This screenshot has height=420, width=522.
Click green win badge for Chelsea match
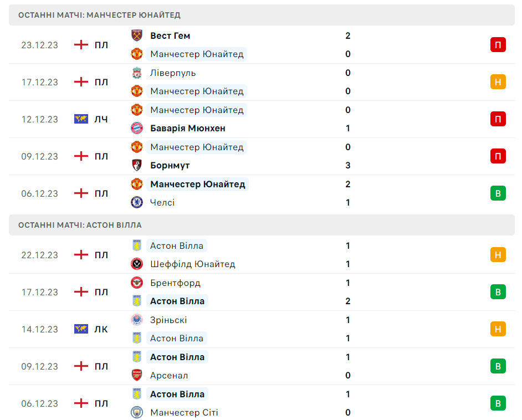point(498,193)
